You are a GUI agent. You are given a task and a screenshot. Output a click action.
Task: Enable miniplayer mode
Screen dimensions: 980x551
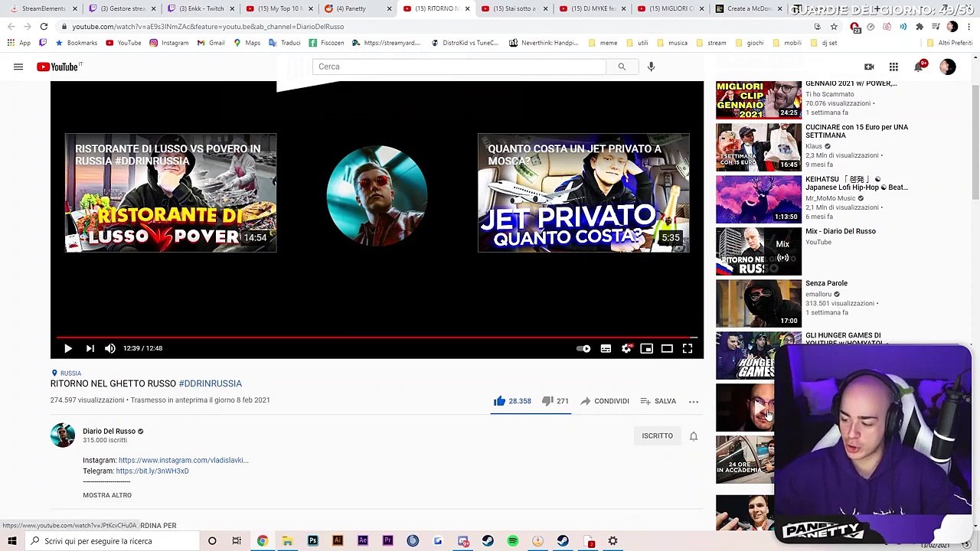click(x=647, y=348)
